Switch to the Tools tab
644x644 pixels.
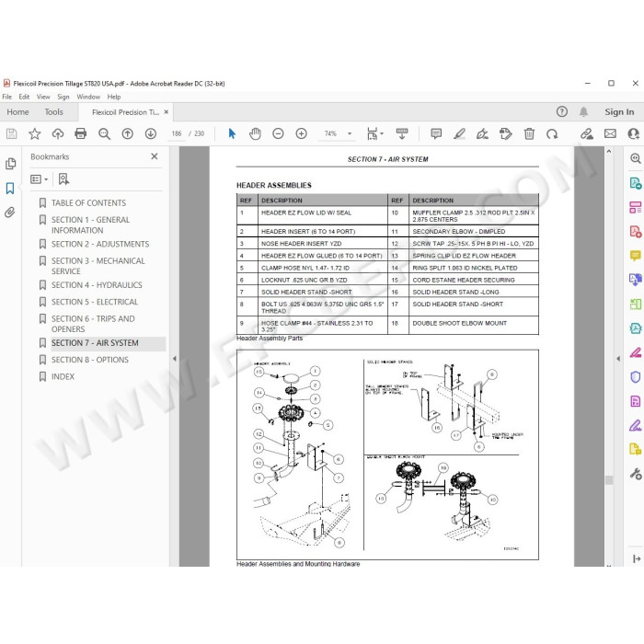tap(53, 112)
